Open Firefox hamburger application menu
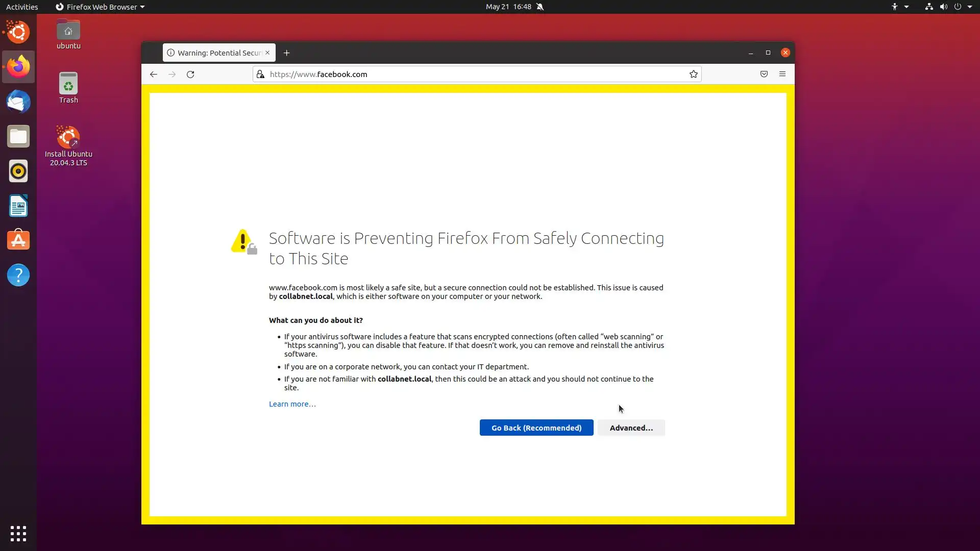The height and width of the screenshot is (551, 980). coord(782,74)
